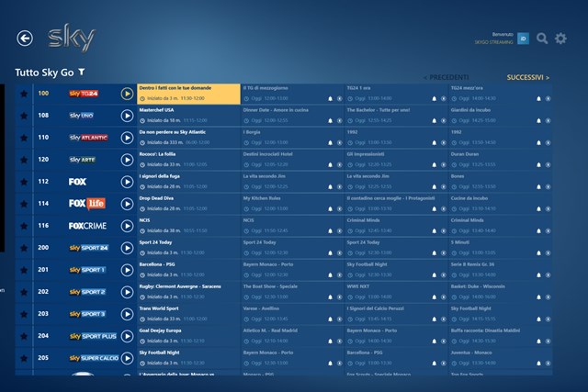The width and height of the screenshot is (588, 392).
Task: Set reminder bell for The Bachelor
Action: [x=435, y=121]
